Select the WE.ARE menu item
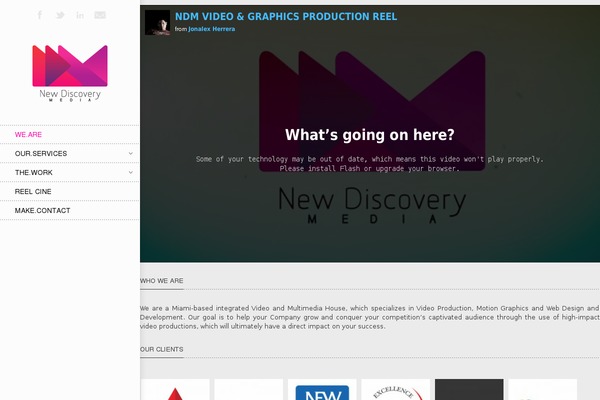600x400 pixels. pyautogui.click(x=28, y=135)
